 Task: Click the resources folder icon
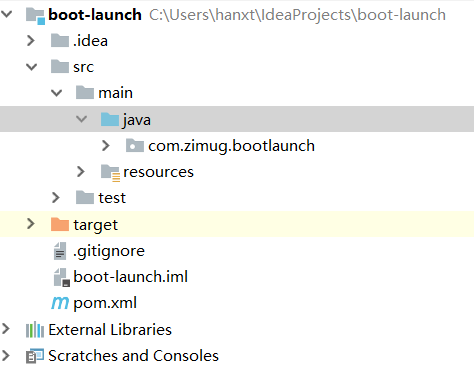tap(111, 173)
